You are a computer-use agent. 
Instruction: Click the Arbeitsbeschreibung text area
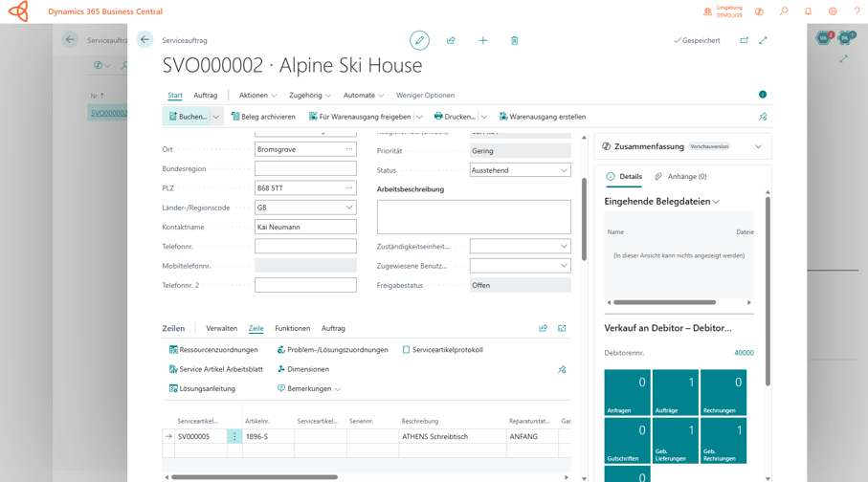click(474, 217)
